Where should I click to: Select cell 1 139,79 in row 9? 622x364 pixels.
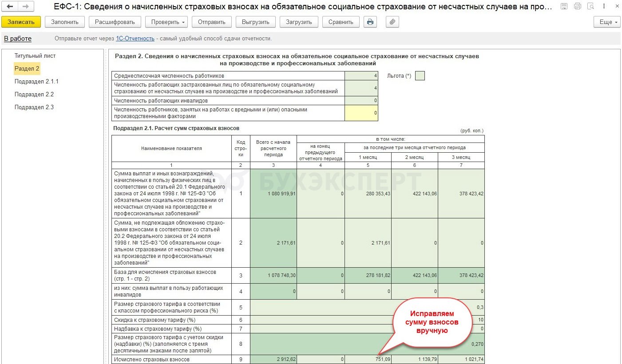point(415,360)
